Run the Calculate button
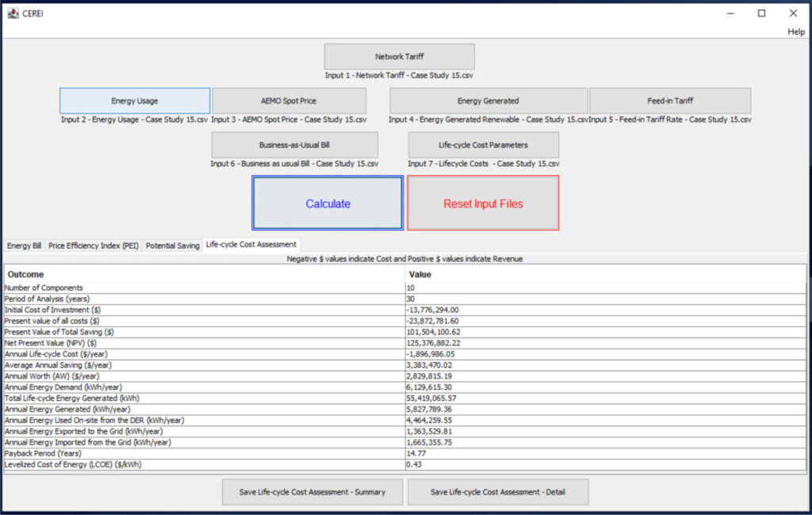This screenshot has height=515, width=812. click(327, 204)
